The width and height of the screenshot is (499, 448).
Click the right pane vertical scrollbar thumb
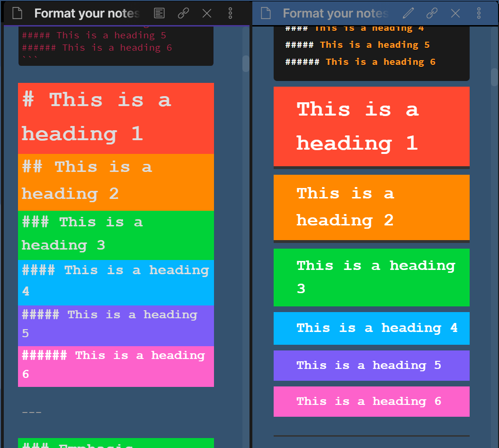pyautogui.click(x=495, y=77)
